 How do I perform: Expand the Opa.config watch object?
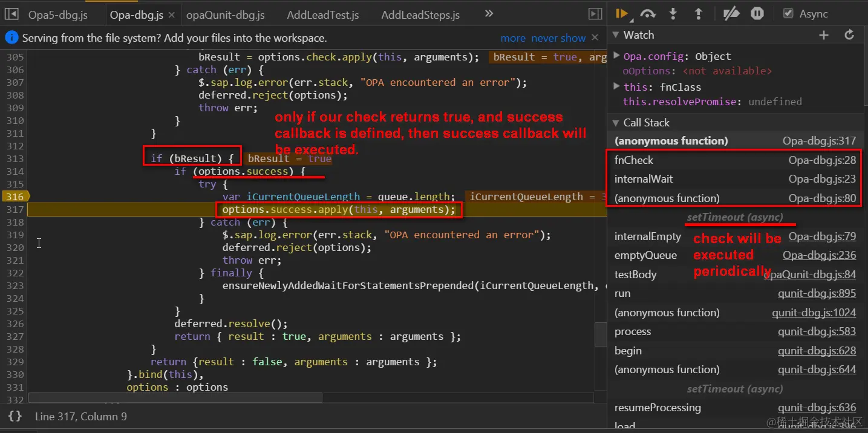click(x=616, y=56)
